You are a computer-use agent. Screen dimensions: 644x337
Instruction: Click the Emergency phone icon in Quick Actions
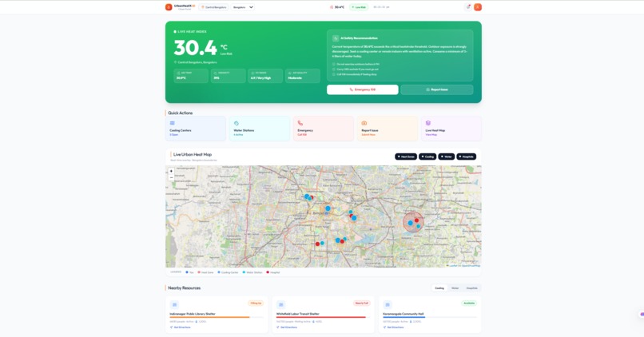300,123
